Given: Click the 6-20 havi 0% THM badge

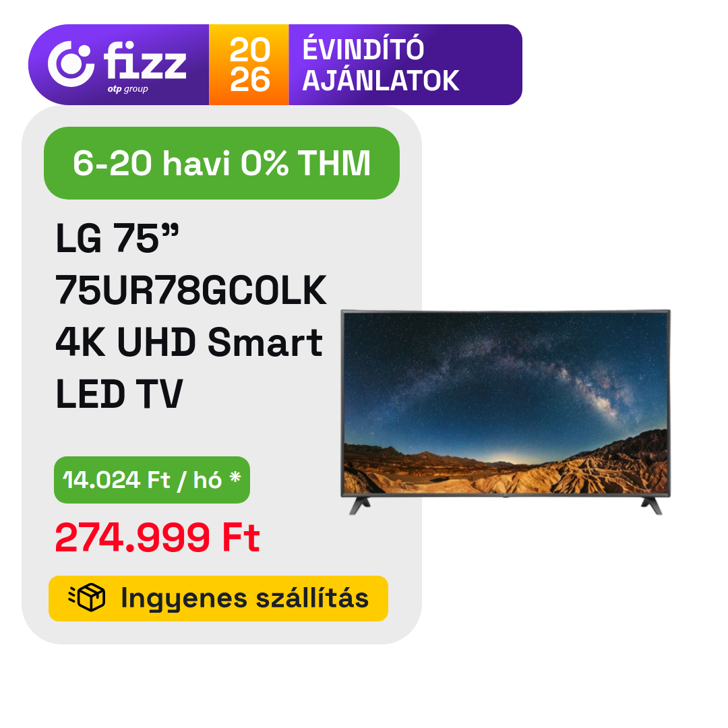Looking at the screenshot, I should (222, 163).
